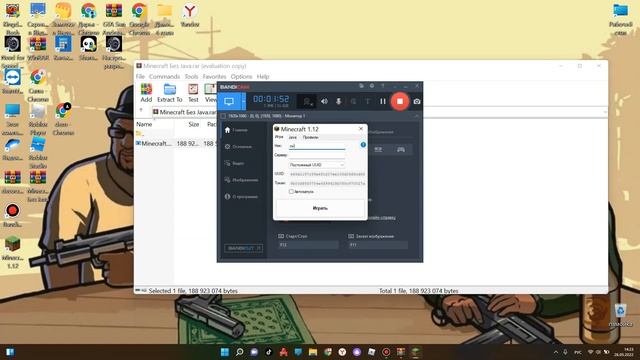Click the server field in Minecraft launcher
The width and height of the screenshot is (640, 360).
click(x=317, y=155)
